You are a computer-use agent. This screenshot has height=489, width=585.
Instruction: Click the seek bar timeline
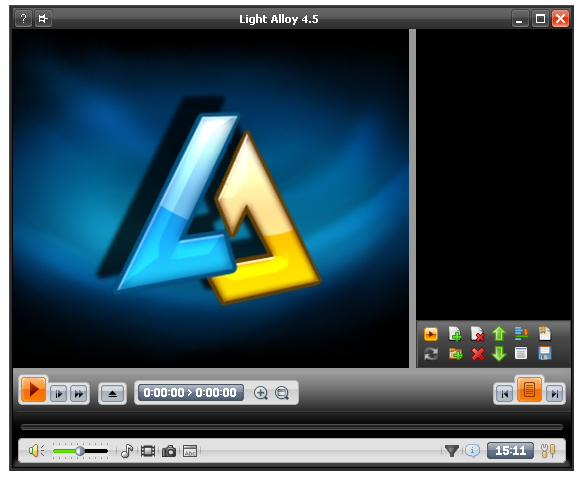(x=292, y=427)
